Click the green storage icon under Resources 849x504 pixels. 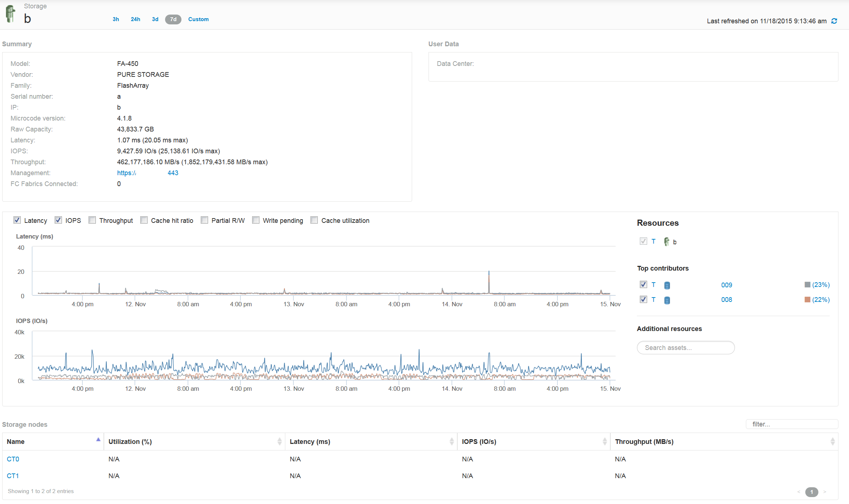666,242
